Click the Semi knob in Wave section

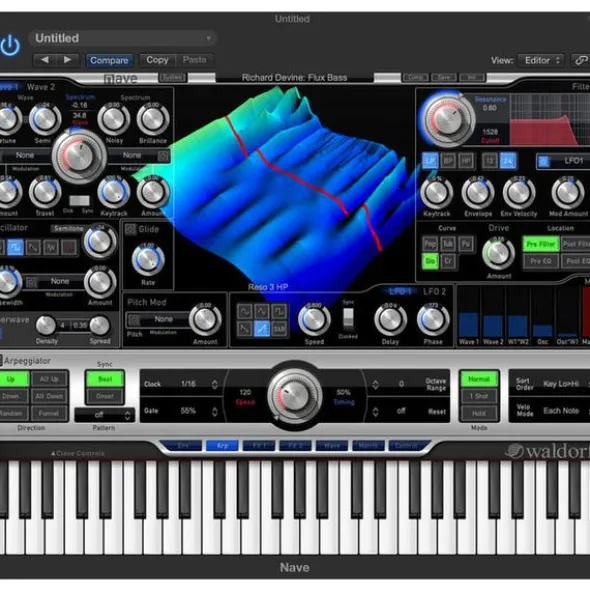coord(45,119)
